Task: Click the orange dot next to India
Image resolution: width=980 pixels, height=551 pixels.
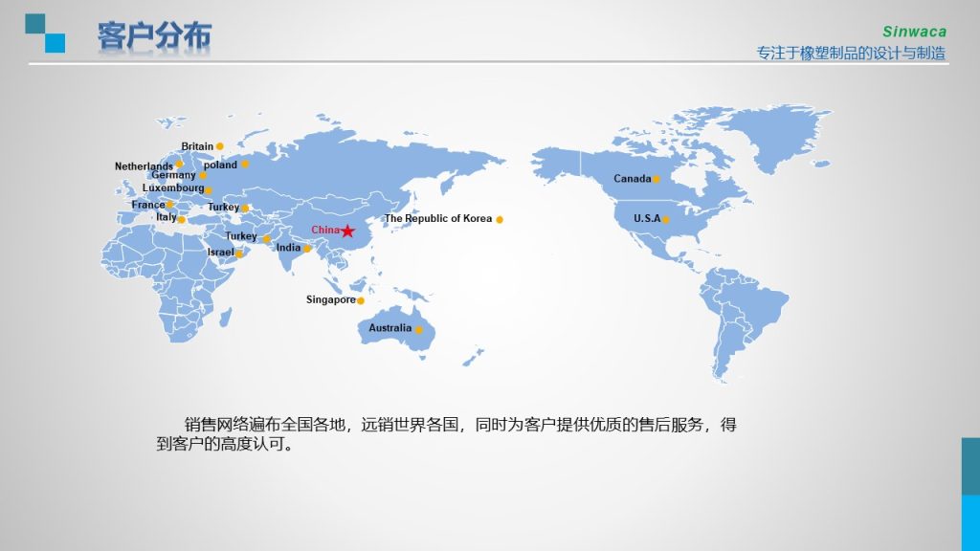Action: click(x=307, y=249)
